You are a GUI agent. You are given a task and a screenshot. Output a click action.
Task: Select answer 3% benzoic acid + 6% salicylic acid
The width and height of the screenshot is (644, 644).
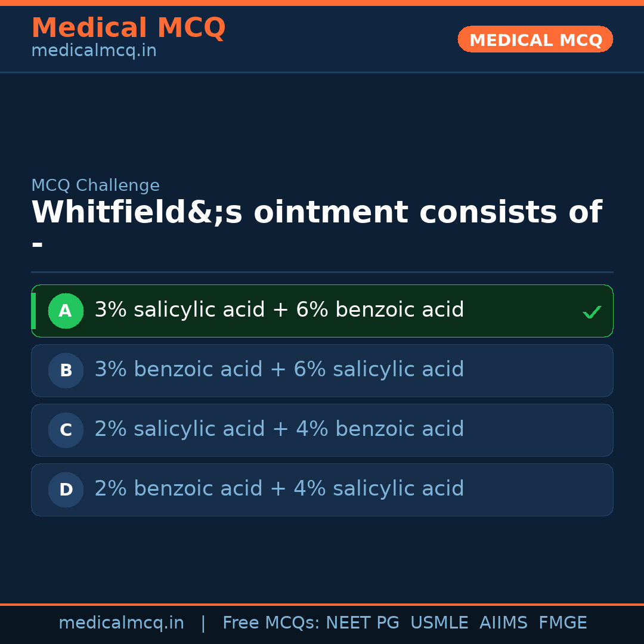coord(279,370)
